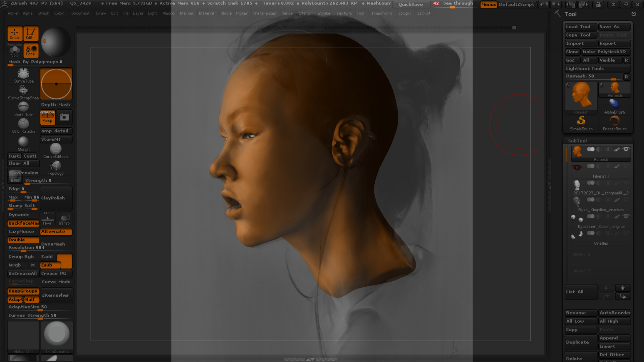The width and height of the screenshot is (644, 362).
Task: Select the AlphaBrush tool
Action: pyautogui.click(x=614, y=107)
